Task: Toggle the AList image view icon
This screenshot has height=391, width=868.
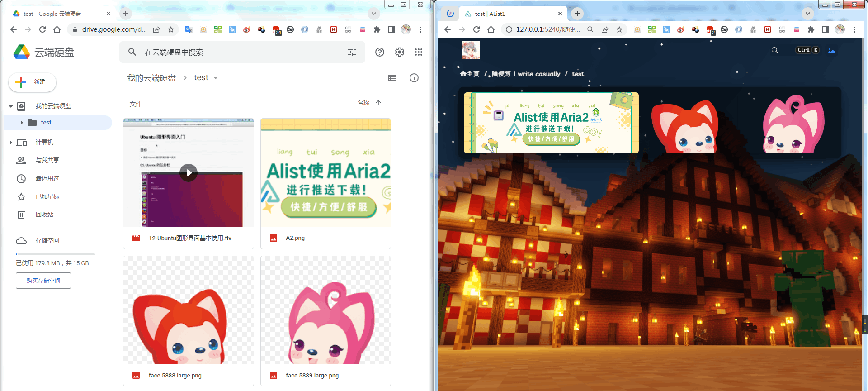Action: (x=831, y=50)
